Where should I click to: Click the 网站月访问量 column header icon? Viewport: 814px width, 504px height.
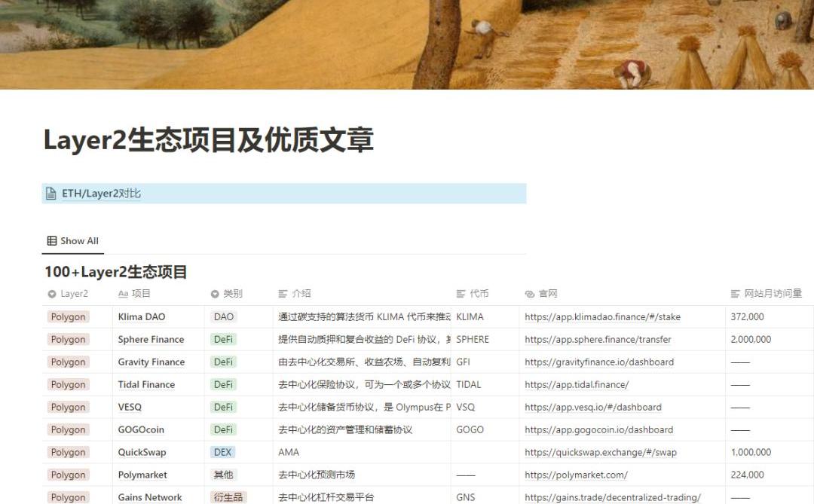point(736,294)
